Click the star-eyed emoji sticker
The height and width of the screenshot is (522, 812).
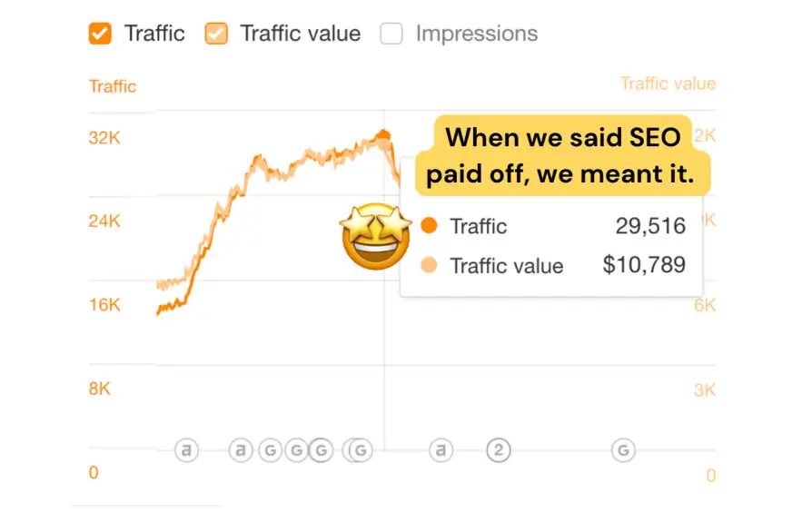375,236
